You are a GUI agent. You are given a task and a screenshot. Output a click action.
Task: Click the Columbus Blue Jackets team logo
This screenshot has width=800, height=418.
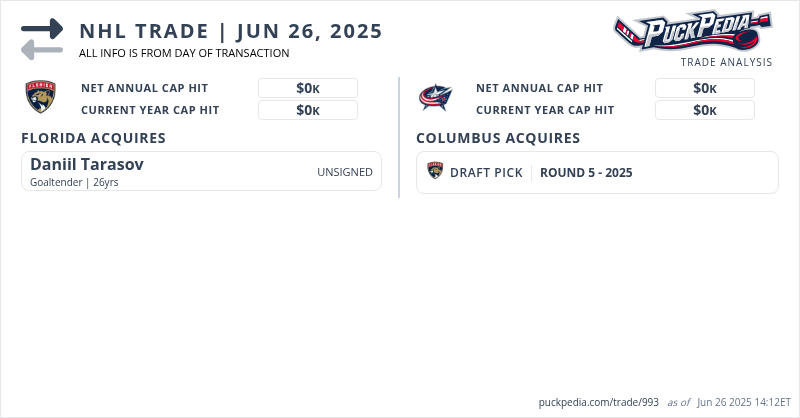[436, 97]
